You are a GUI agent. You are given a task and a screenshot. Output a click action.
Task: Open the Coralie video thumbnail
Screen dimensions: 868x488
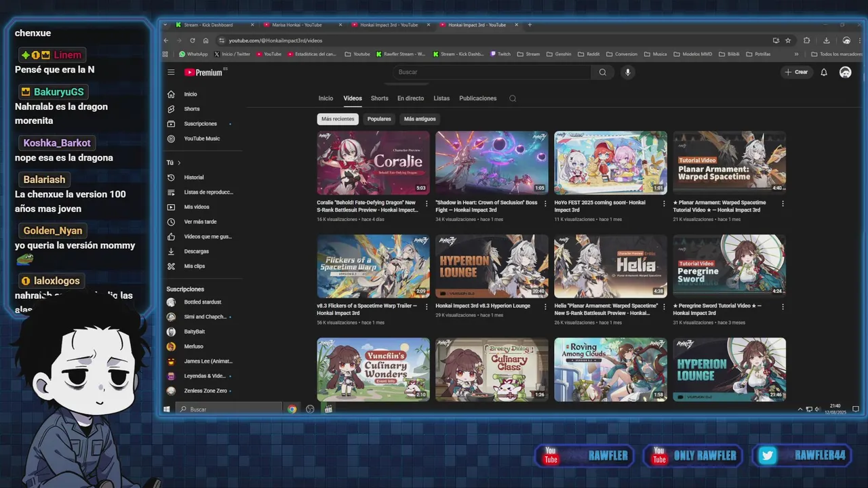pos(373,163)
